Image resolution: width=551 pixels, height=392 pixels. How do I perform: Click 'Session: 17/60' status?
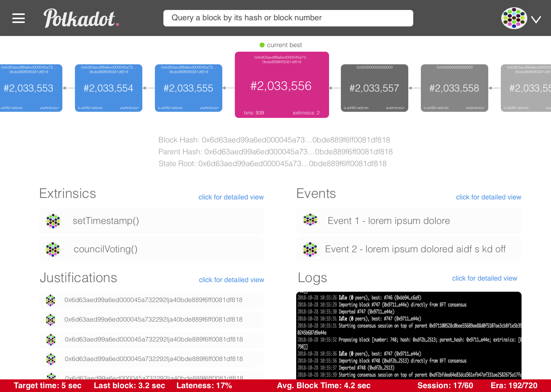pos(445,385)
